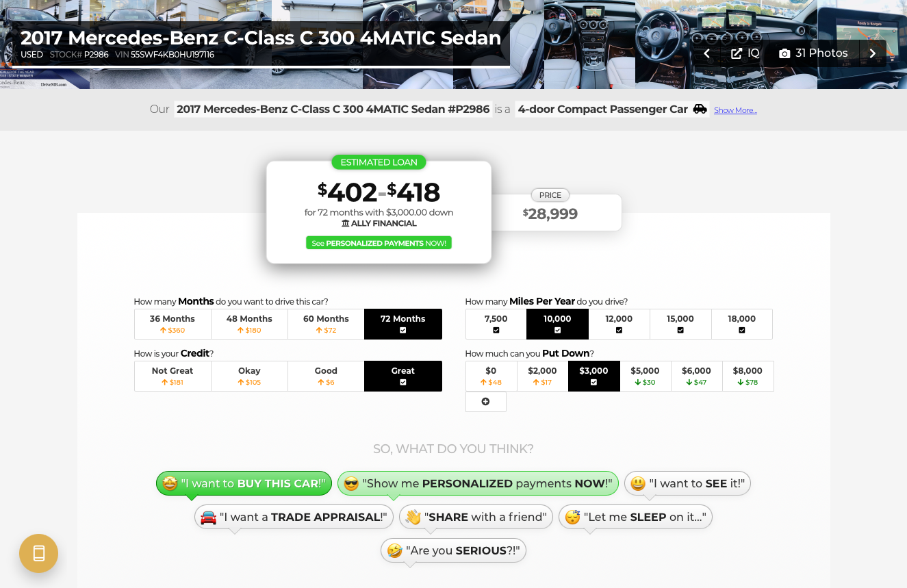Click Show me PERSONALIZED payments NOW
This screenshot has height=588, width=907.
pyautogui.click(x=478, y=483)
